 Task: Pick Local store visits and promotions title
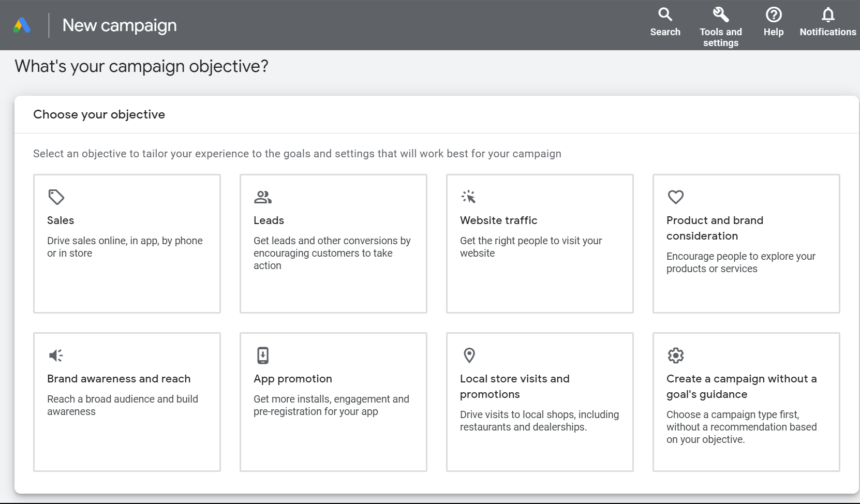[x=514, y=387]
